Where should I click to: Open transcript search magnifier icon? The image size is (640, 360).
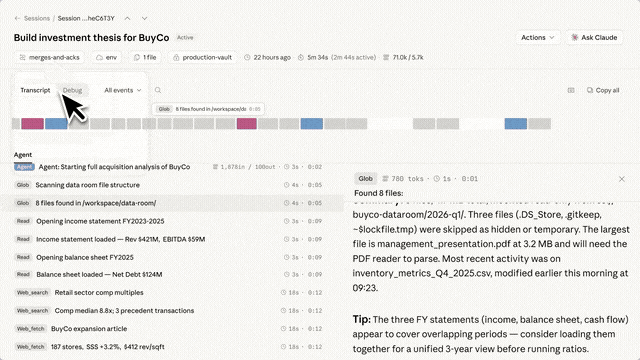pos(158,90)
